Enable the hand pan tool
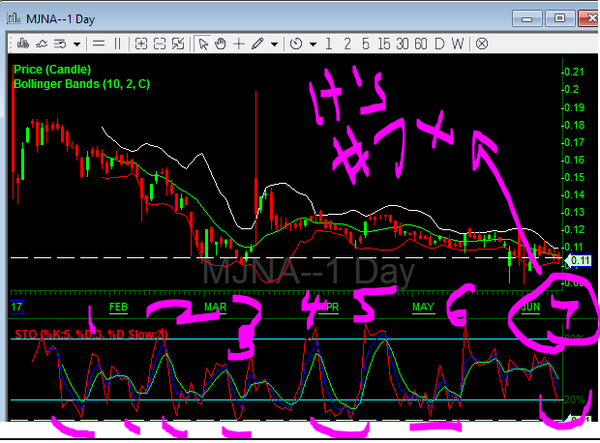The width and height of the screenshot is (600, 443). (x=219, y=44)
